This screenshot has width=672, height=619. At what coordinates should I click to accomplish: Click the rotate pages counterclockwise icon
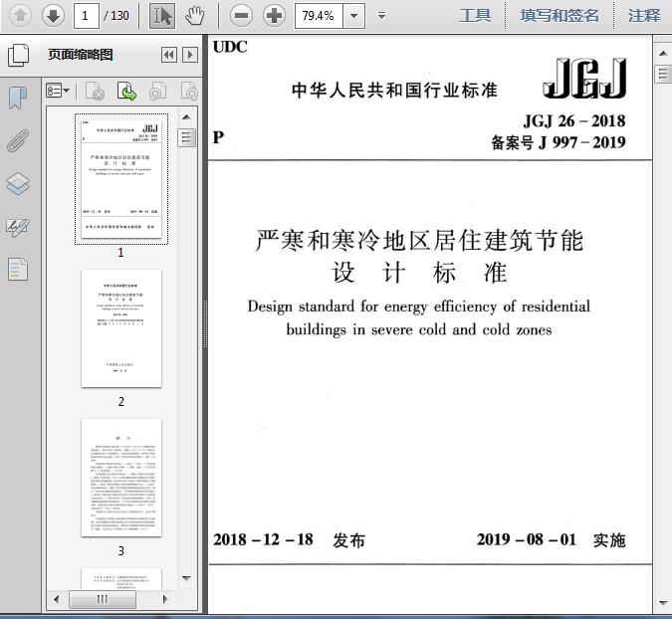pyautogui.click(x=158, y=91)
